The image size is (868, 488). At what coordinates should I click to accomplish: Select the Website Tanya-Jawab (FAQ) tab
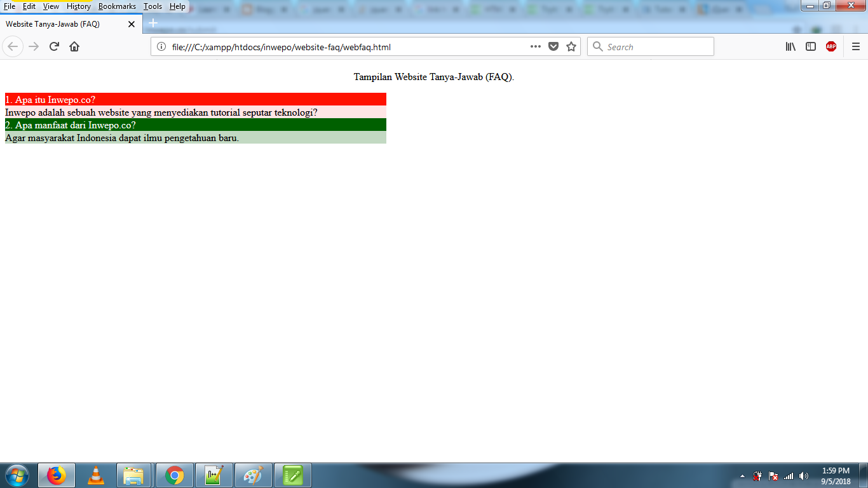tap(71, 24)
